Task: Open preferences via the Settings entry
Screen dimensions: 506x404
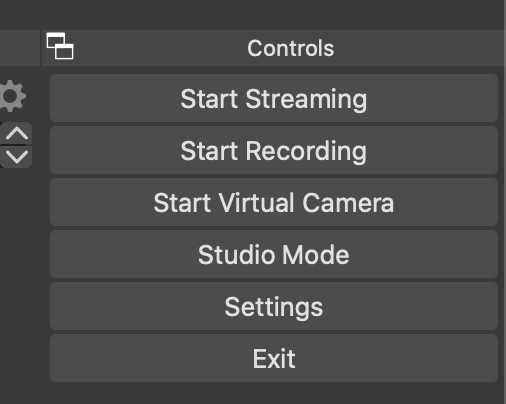Action: (274, 306)
